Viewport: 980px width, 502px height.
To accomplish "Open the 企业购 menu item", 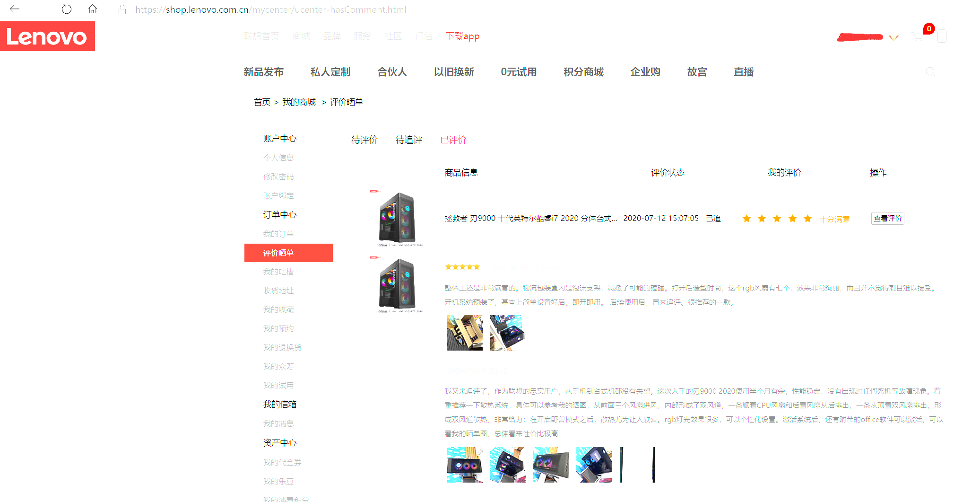I will (x=645, y=72).
